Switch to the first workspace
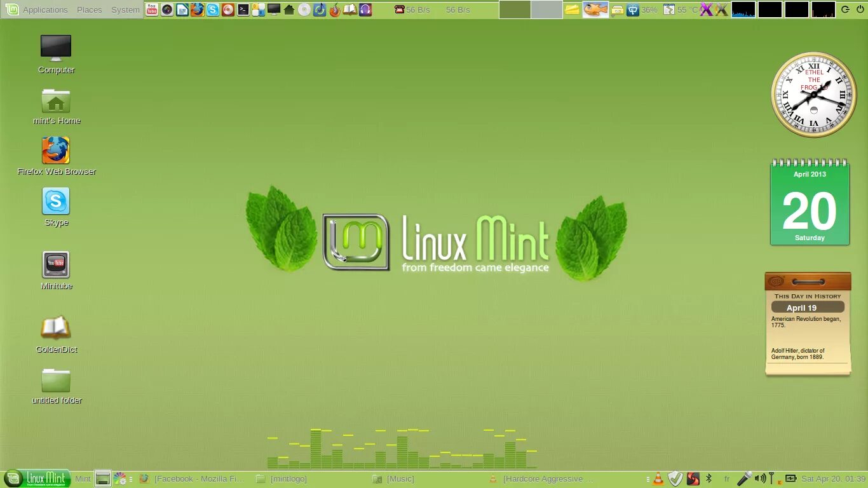This screenshot has height=488, width=868. pos(515,10)
